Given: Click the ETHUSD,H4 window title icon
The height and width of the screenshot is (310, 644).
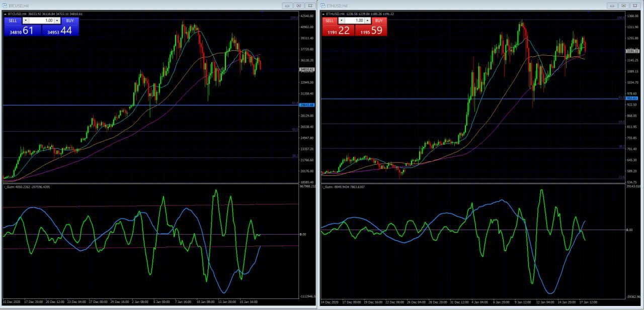Looking at the screenshot, I should click(x=323, y=5).
